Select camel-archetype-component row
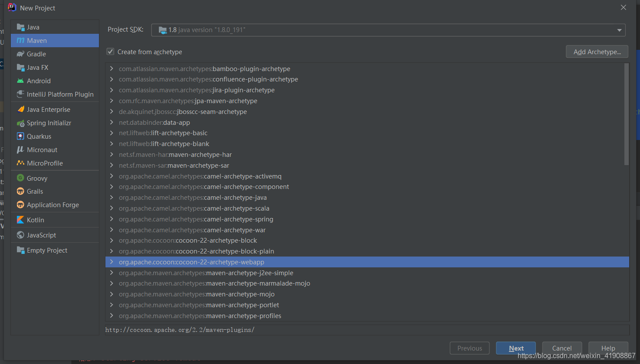640x364 pixels. click(367, 187)
